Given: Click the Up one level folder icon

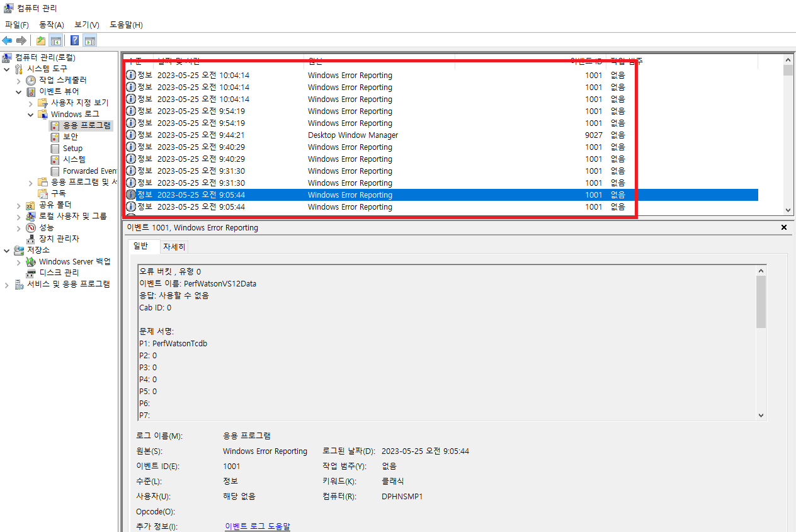Looking at the screenshot, I should tap(41, 41).
